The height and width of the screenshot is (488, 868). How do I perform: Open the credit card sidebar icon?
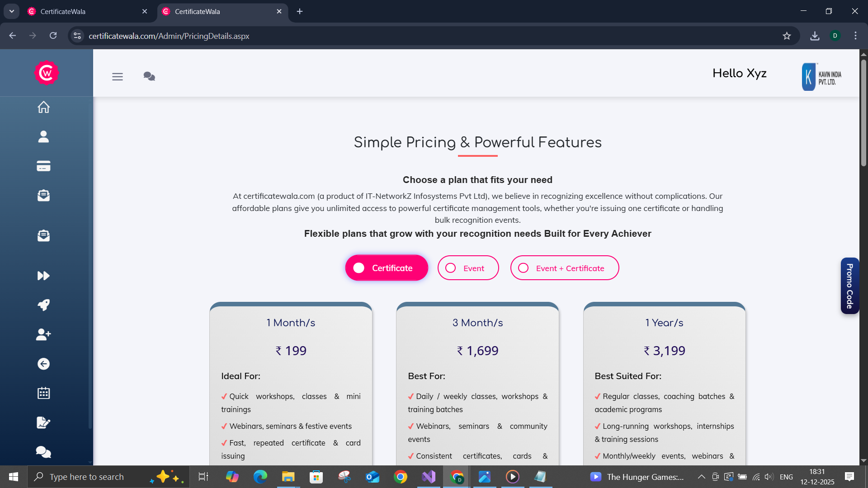coord(43,166)
